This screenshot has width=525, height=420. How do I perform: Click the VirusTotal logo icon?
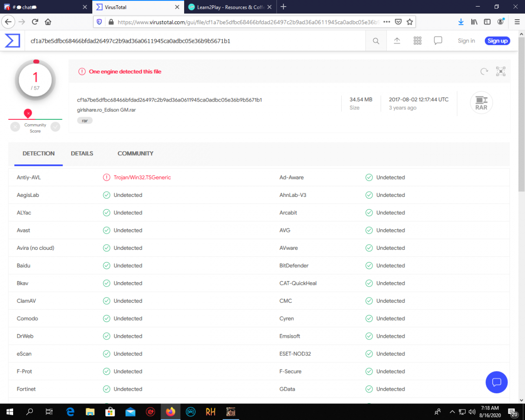(12, 41)
